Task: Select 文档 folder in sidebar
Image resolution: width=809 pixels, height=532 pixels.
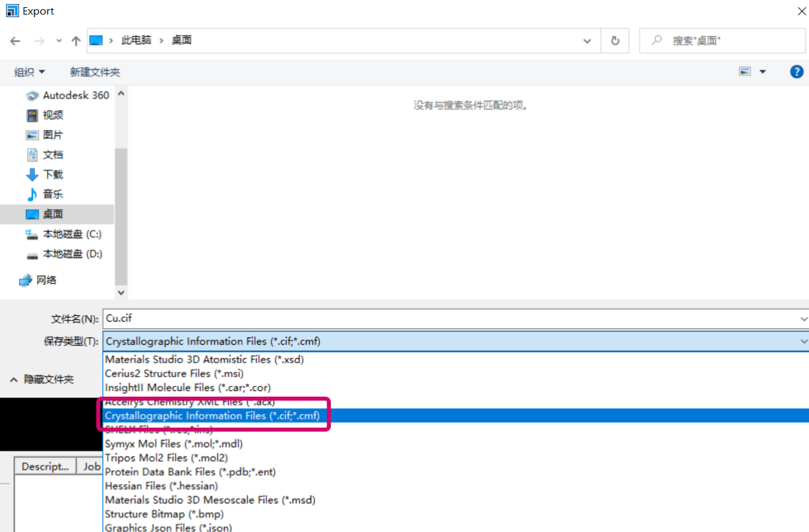Action: tap(45, 154)
